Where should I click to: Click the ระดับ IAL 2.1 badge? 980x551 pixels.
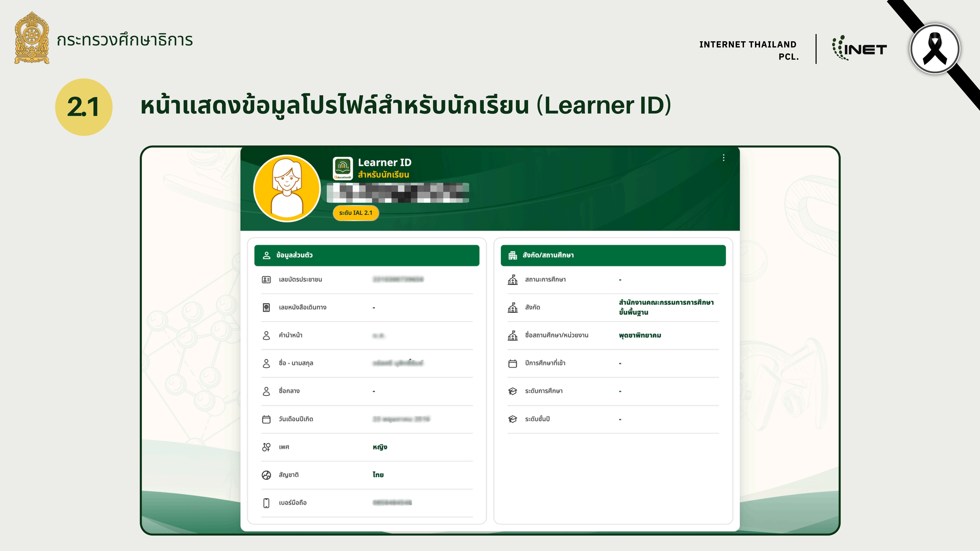pos(356,213)
